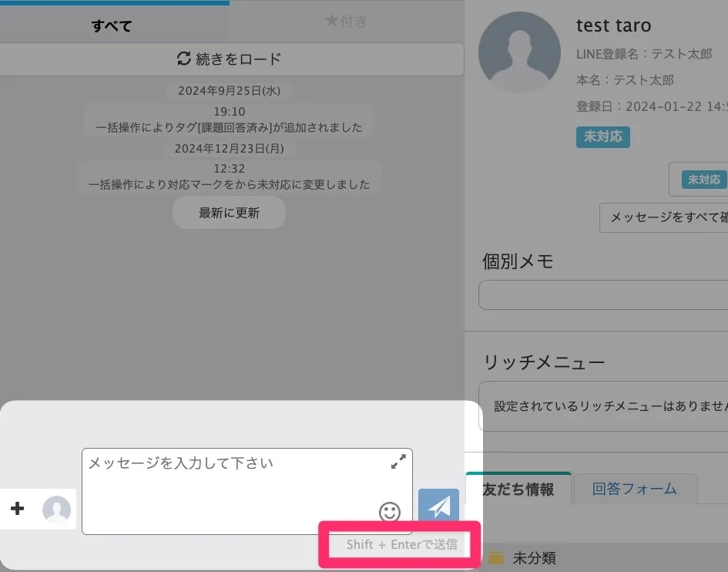Select the avatar icon next to the message input
The image size is (728, 572).
tap(57, 510)
